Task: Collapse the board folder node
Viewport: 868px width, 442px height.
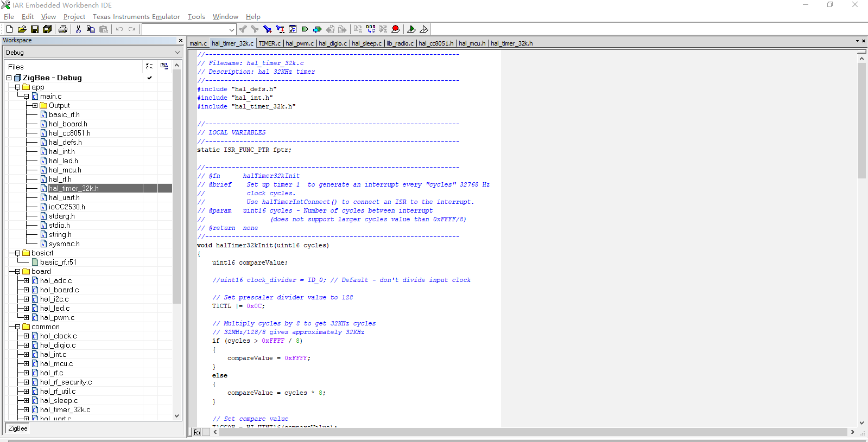Action: click(x=18, y=272)
